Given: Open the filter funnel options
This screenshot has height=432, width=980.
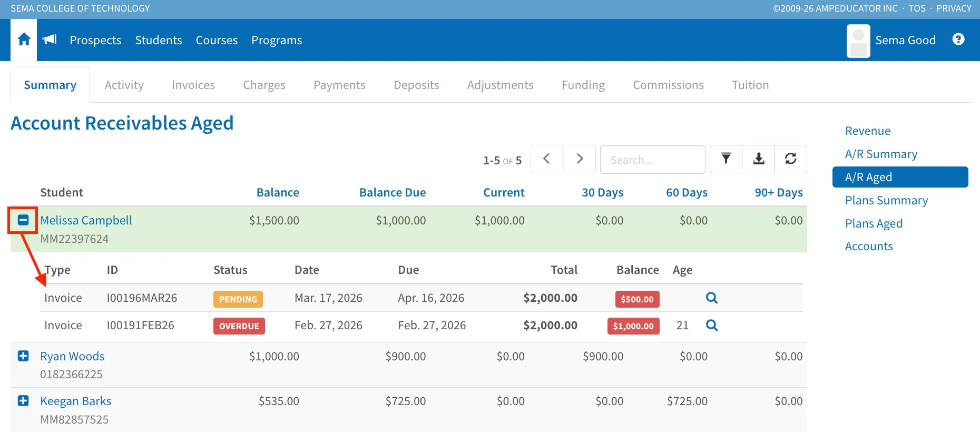Looking at the screenshot, I should (x=726, y=159).
